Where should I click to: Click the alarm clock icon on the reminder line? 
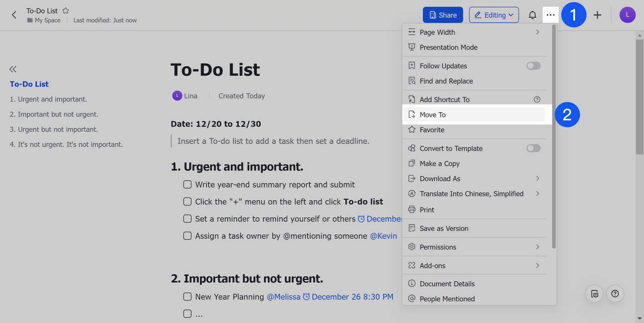[x=362, y=218]
